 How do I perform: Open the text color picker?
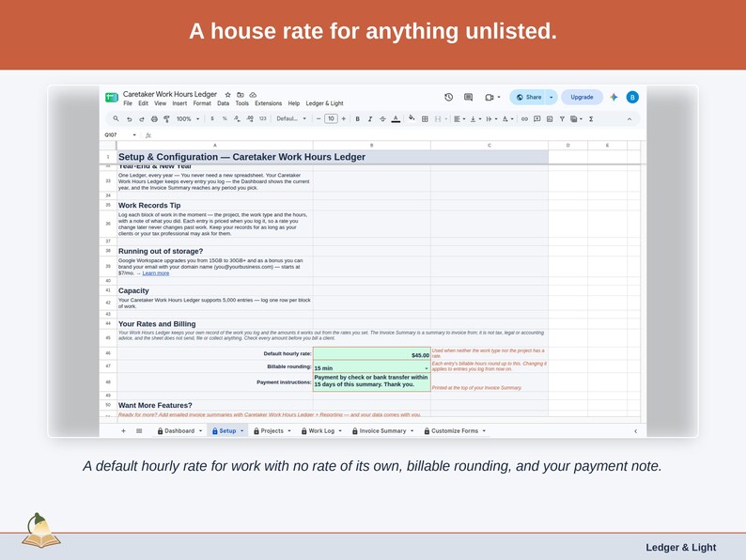click(396, 119)
